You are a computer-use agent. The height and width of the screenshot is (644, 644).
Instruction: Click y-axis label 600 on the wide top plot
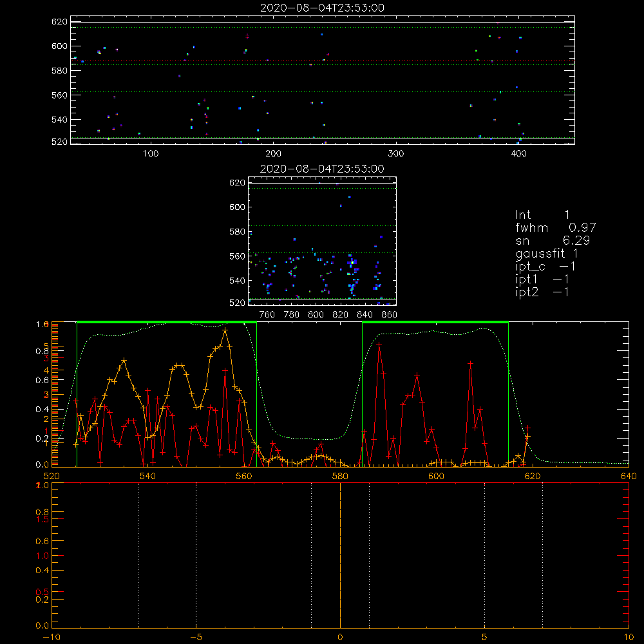(x=59, y=46)
